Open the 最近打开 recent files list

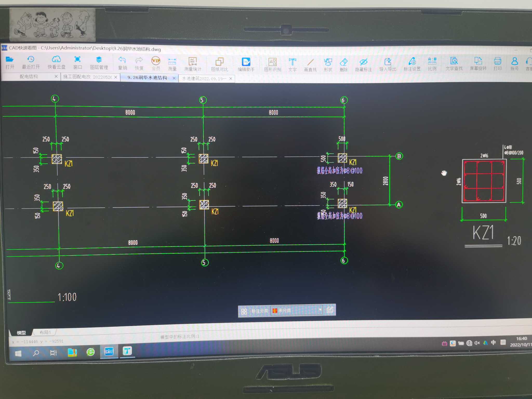click(31, 63)
